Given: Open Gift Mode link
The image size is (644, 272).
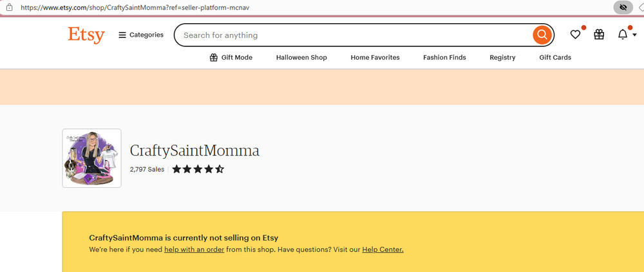Looking at the screenshot, I should (x=231, y=57).
